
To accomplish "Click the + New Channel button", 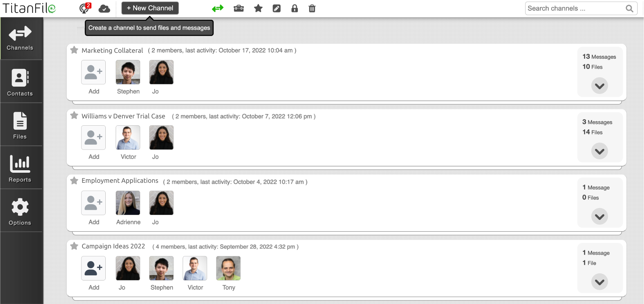I will [x=150, y=8].
